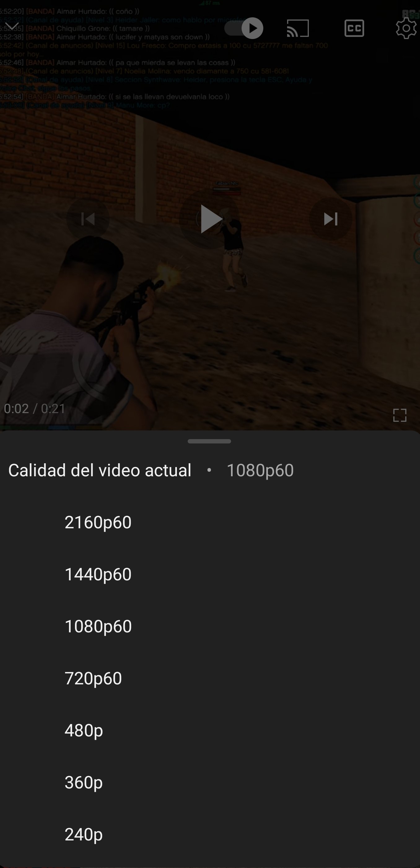Tap the bottom sheet drag handle
The image size is (420, 868).
(209, 441)
